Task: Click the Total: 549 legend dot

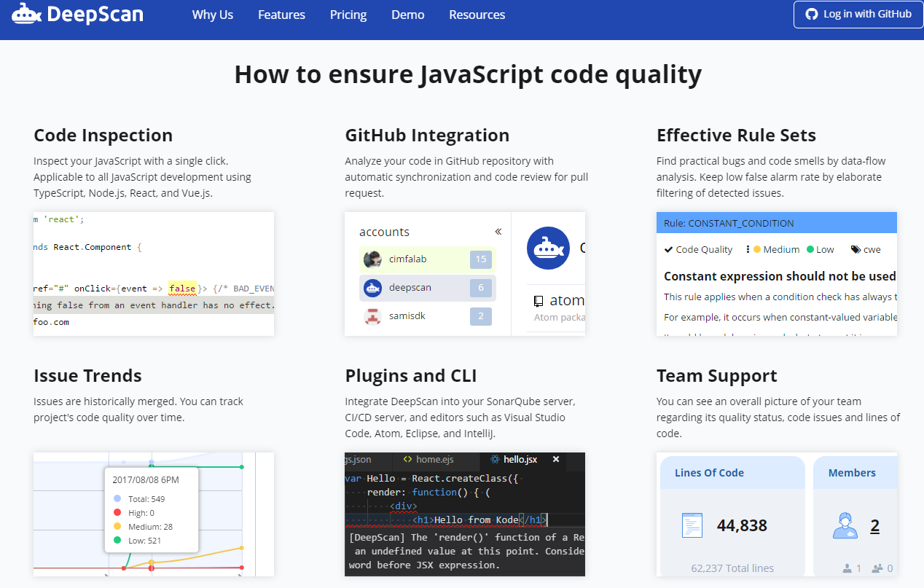Action: pos(118,499)
